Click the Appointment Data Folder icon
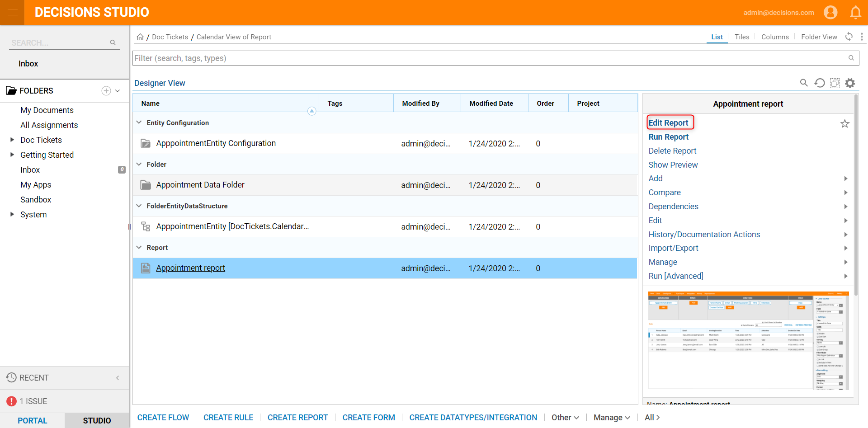Image resolution: width=868 pixels, height=428 pixels. point(146,185)
